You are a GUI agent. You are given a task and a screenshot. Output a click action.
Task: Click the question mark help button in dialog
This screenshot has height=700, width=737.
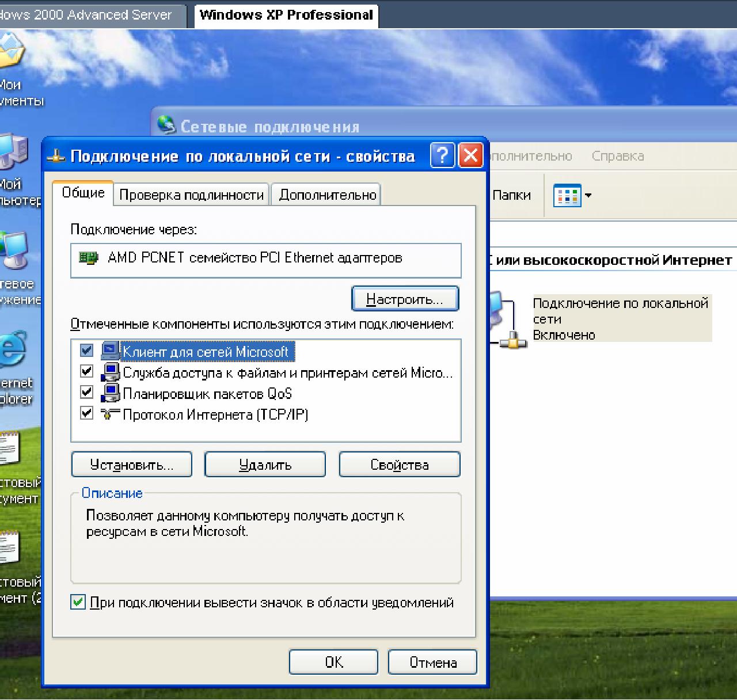pos(442,156)
